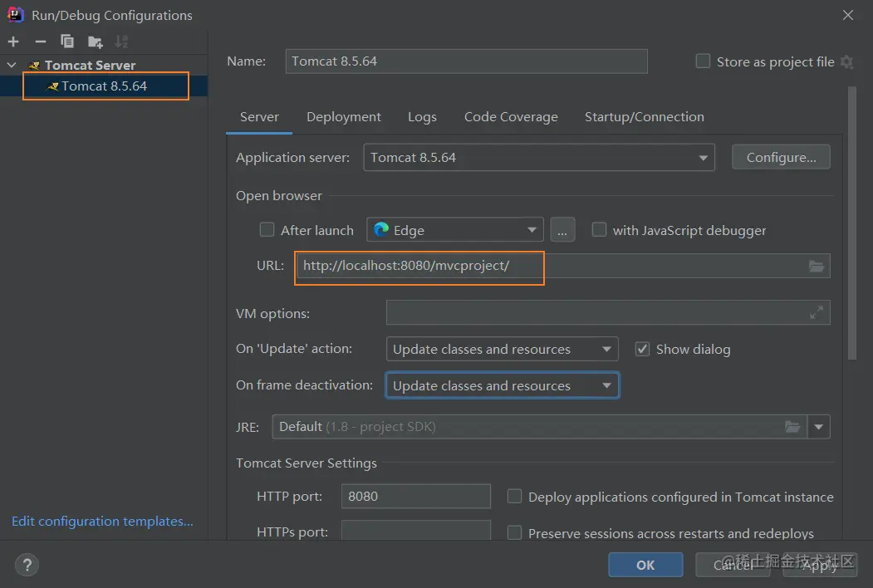Open the Edge browser dropdown

(455, 230)
